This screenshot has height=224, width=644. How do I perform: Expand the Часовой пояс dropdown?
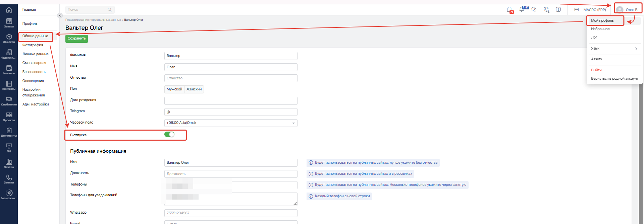point(231,123)
